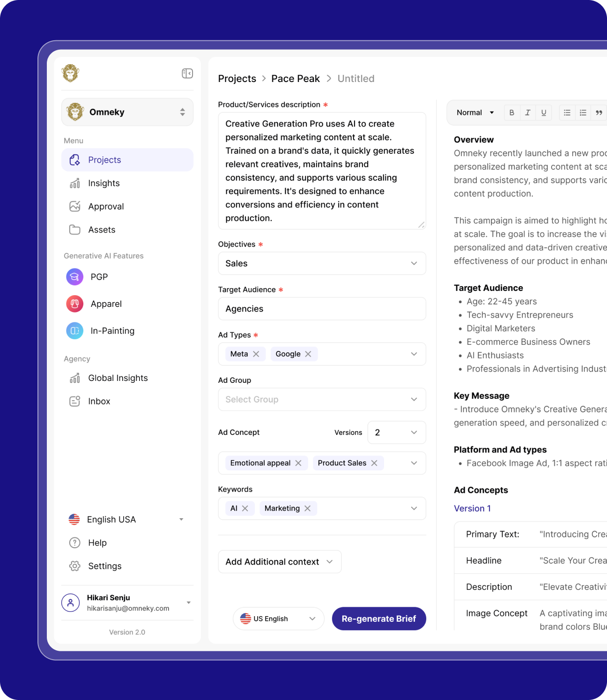The width and height of the screenshot is (607, 700).
Task: Click the Omneky monkey logo
Action: (70, 73)
